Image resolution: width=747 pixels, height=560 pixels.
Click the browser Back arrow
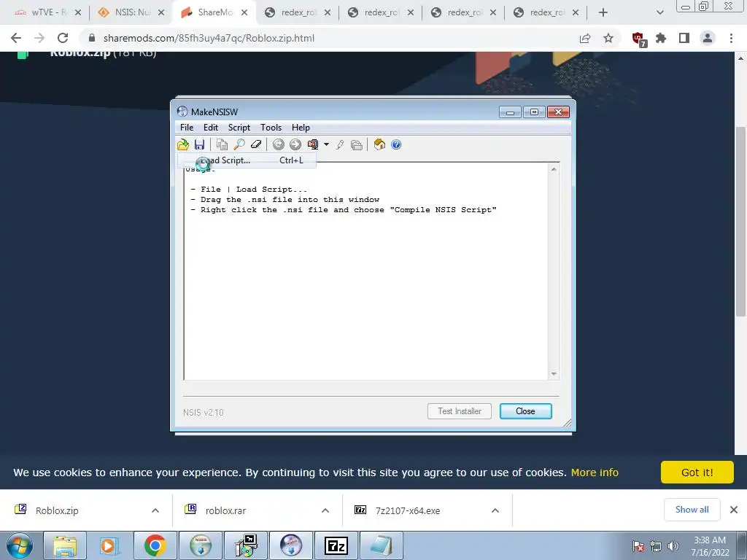pos(16,38)
